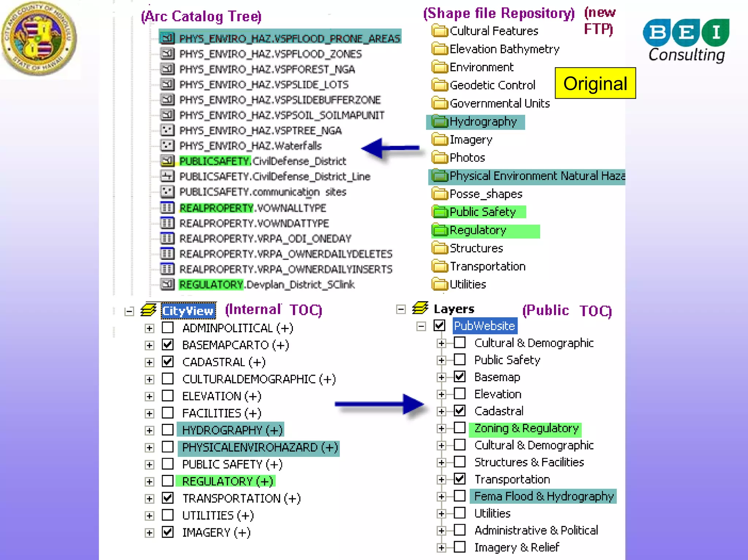This screenshot has width=748, height=560.
Task: Select the PubWebsite data frame label
Action: [x=484, y=326]
